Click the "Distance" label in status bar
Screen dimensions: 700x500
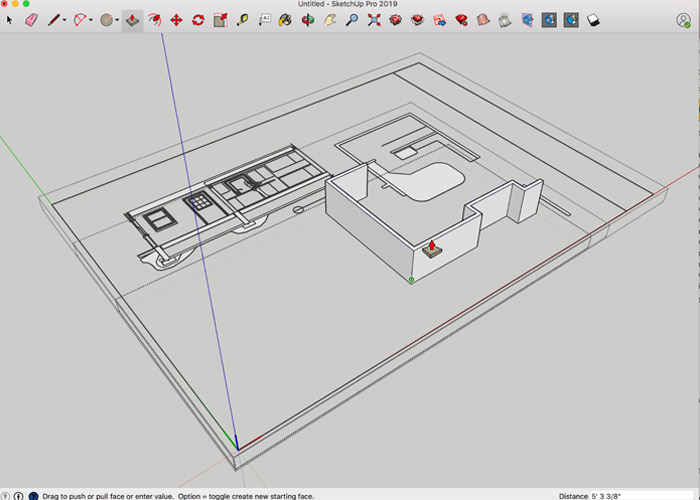[x=573, y=496]
